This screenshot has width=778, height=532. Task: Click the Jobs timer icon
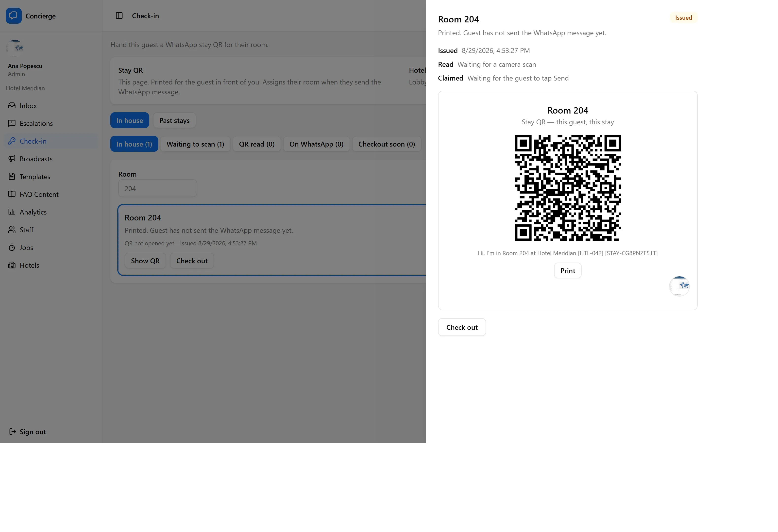point(12,247)
